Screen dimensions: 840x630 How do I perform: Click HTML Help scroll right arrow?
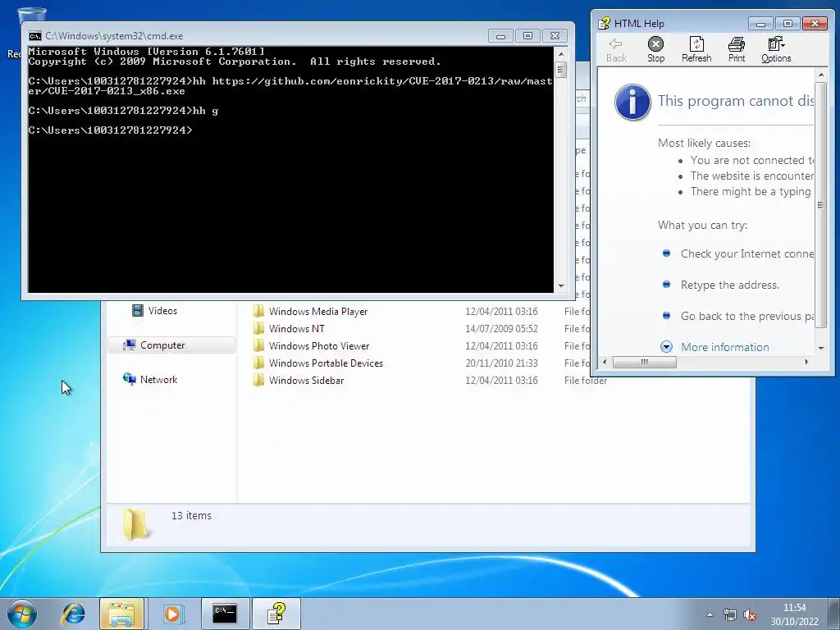[807, 362]
